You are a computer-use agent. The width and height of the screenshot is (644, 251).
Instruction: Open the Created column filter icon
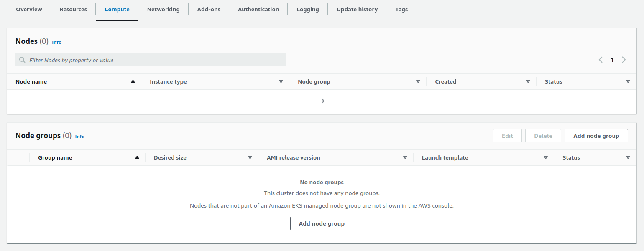point(528,81)
